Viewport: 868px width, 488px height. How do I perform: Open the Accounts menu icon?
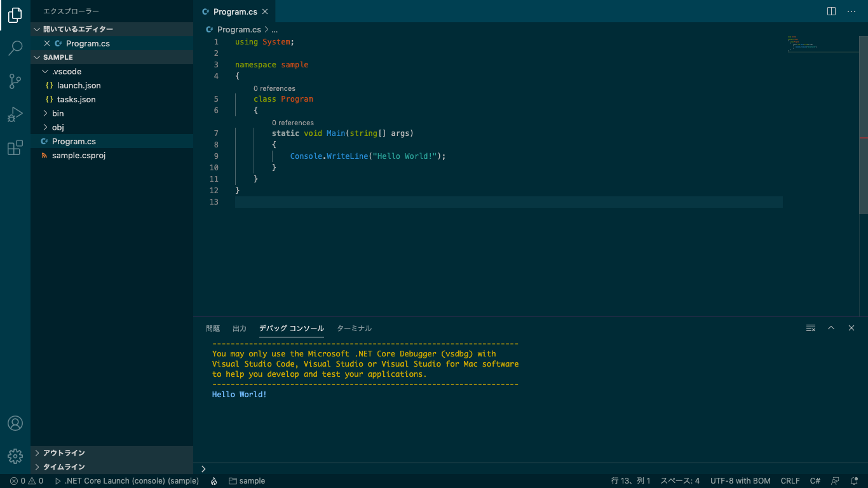point(15,423)
